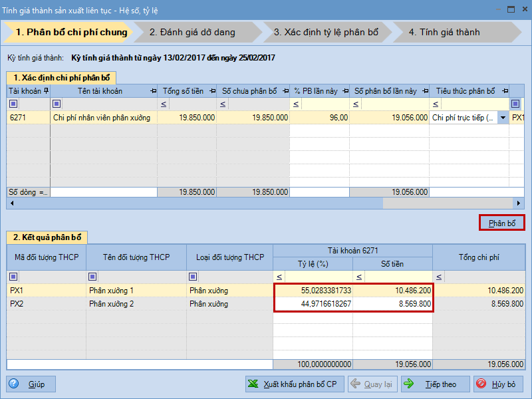The height and width of the screenshot is (399, 532).
Task: Toggle filter box under Tài khoản column
Action: 13,104
